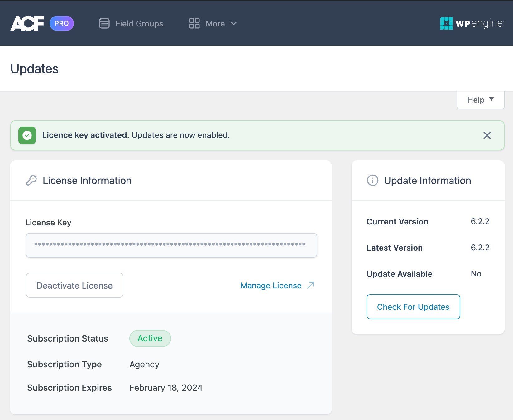Viewport: 513px width, 420px height.
Task: Click the info icon beside Update Information
Action: [x=372, y=180]
